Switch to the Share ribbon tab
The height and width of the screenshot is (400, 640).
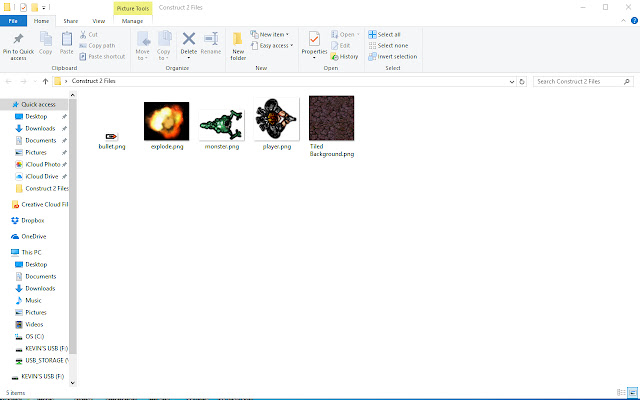point(71,21)
